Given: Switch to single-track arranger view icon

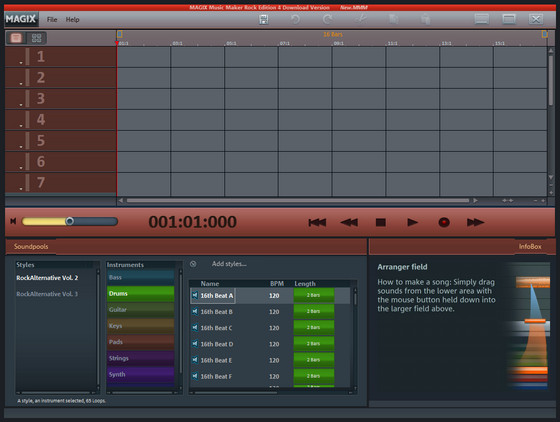Looking at the screenshot, I should 16,38.
